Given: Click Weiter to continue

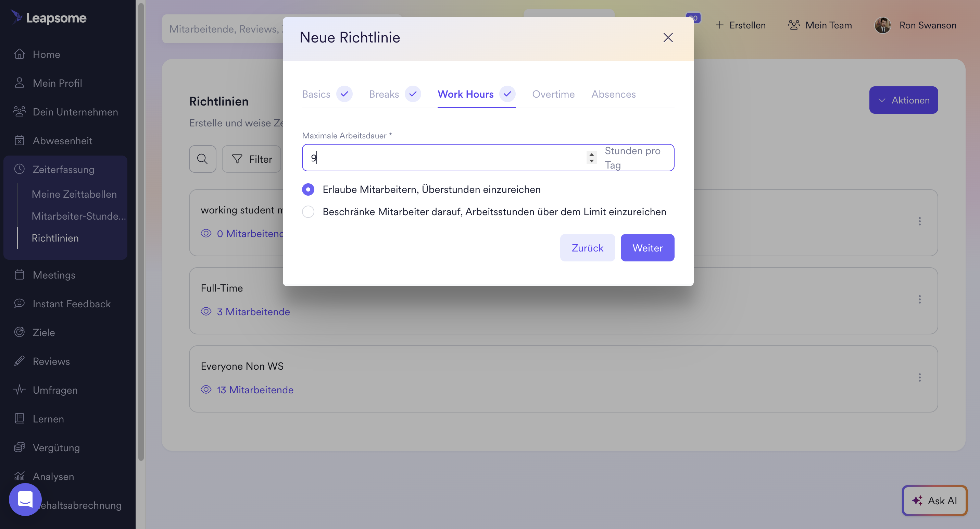Looking at the screenshot, I should coord(648,248).
